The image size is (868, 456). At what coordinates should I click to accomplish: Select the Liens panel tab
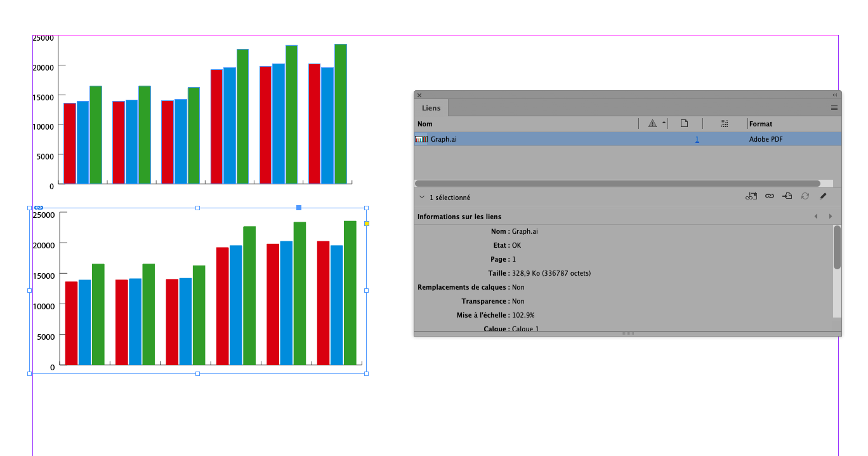click(x=431, y=109)
